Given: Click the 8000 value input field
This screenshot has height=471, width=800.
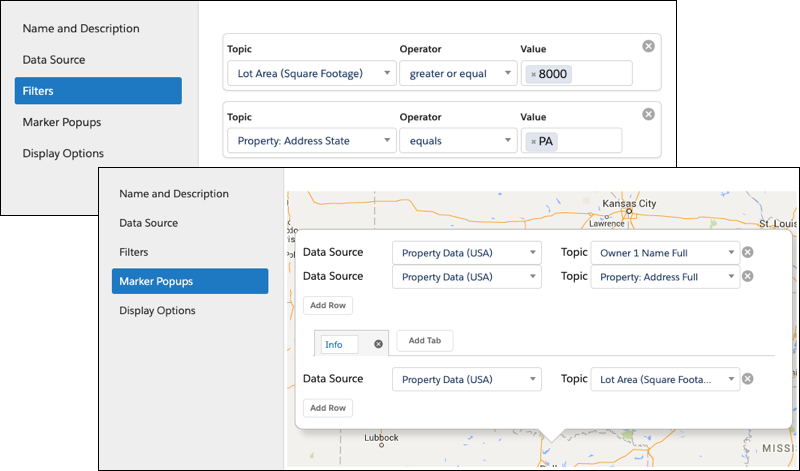Looking at the screenshot, I should tap(577, 73).
